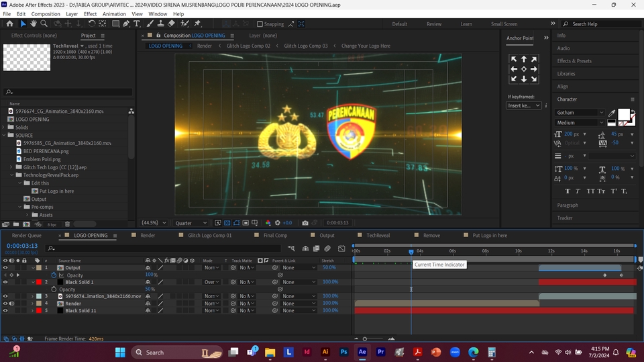Select the Review workspace
The image size is (644, 362).
click(x=434, y=24)
